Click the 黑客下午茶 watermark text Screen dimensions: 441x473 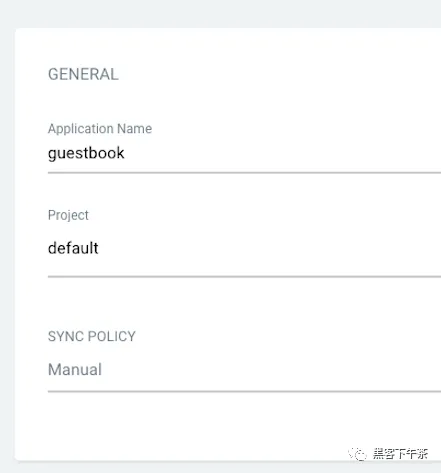(400, 454)
